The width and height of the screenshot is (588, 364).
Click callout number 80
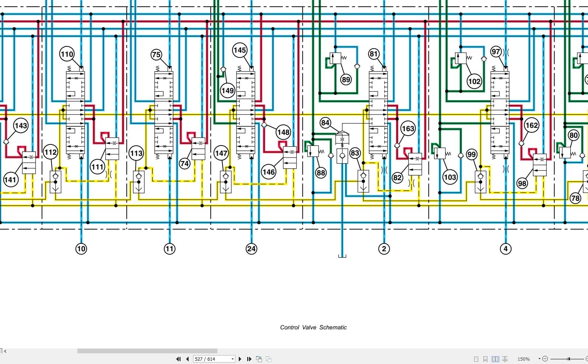point(573,135)
